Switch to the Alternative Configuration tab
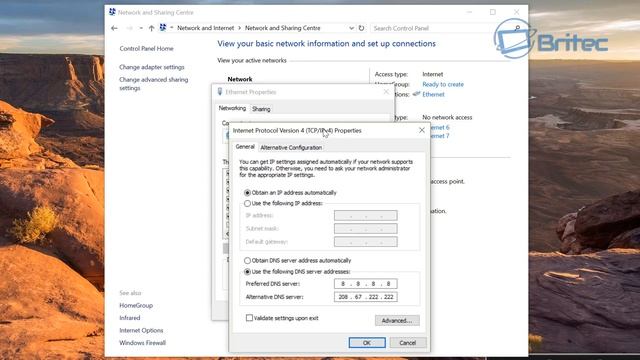This screenshot has width=640, height=360. click(x=291, y=147)
